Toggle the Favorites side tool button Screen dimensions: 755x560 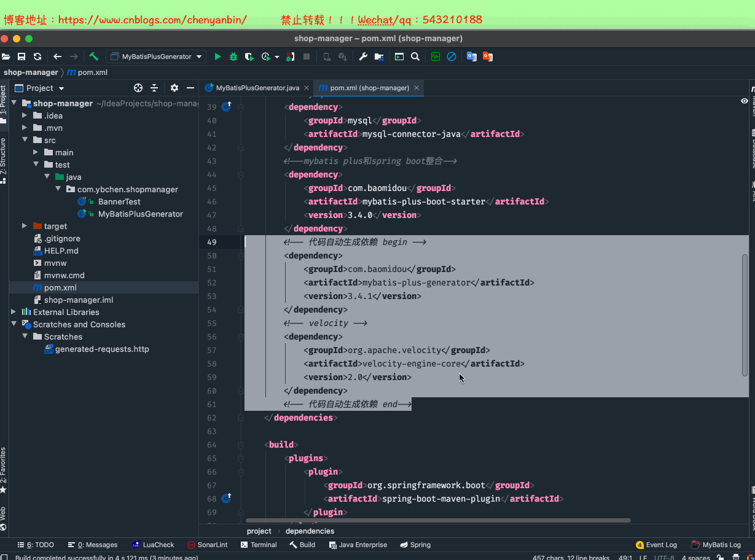(x=4, y=471)
